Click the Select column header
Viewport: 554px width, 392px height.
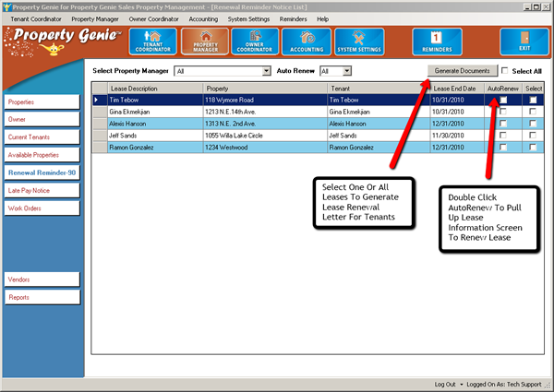[x=533, y=89]
